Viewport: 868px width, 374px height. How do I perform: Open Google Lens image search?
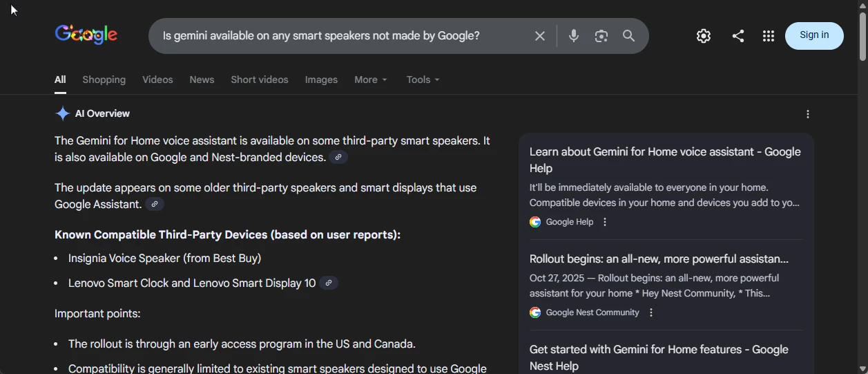[601, 36]
